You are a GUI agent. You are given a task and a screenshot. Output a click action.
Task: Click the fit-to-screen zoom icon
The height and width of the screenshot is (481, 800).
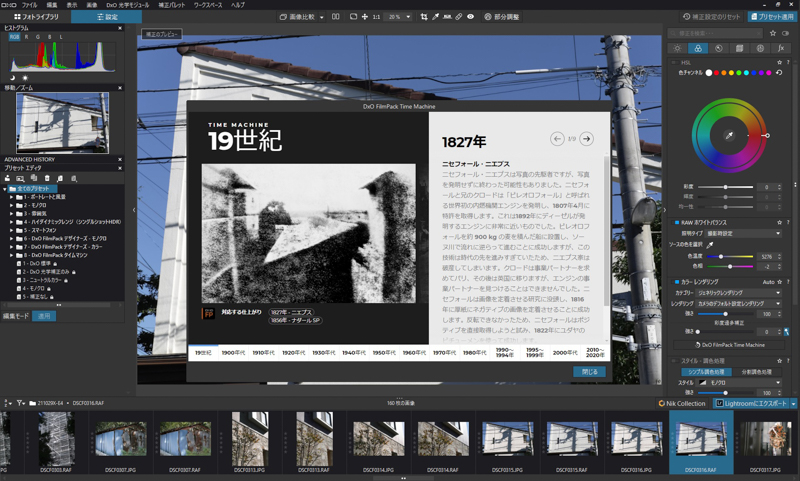click(x=353, y=17)
